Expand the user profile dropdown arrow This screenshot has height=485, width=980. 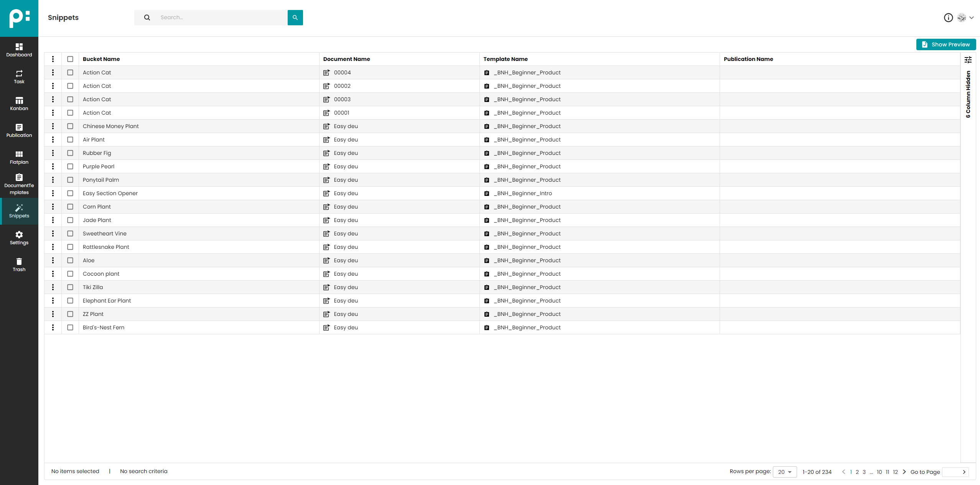click(x=972, y=18)
